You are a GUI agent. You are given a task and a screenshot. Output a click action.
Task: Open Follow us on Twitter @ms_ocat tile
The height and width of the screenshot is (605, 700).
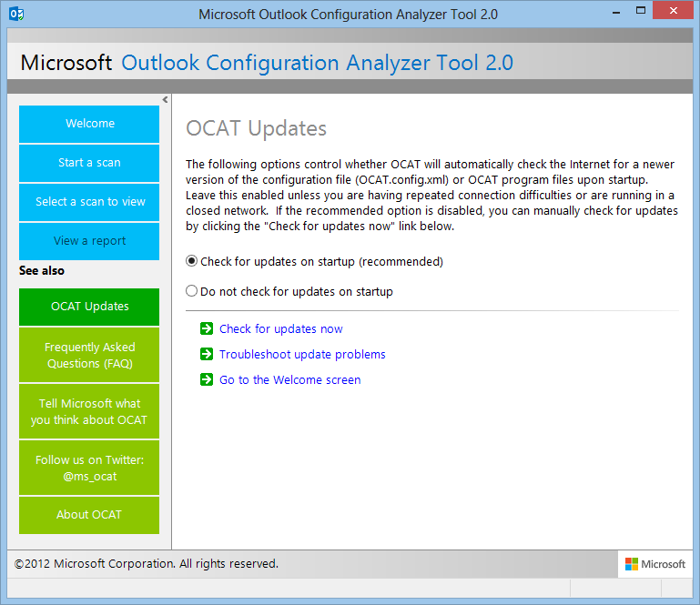(x=89, y=468)
